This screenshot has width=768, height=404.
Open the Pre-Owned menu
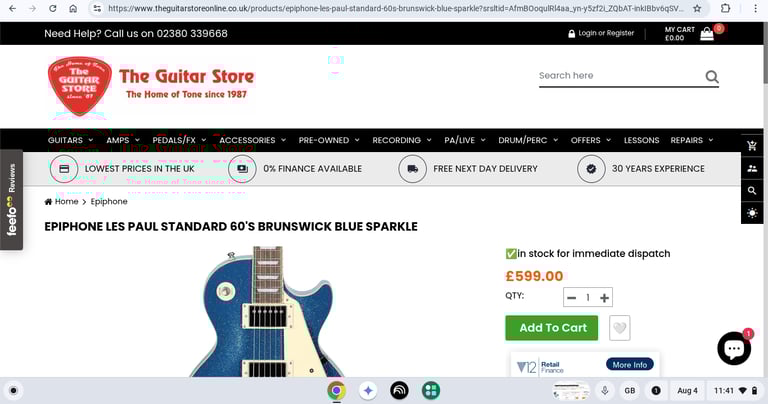(x=329, y=140)
